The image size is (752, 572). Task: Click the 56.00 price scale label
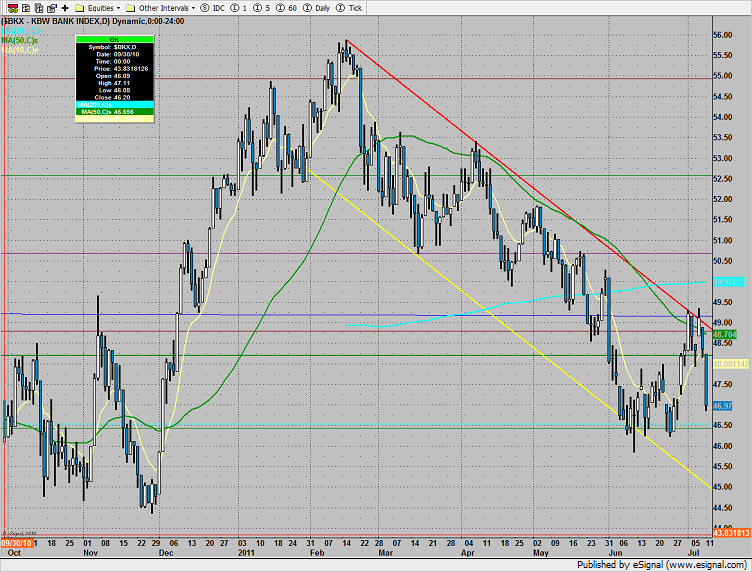tap(723, 35)
